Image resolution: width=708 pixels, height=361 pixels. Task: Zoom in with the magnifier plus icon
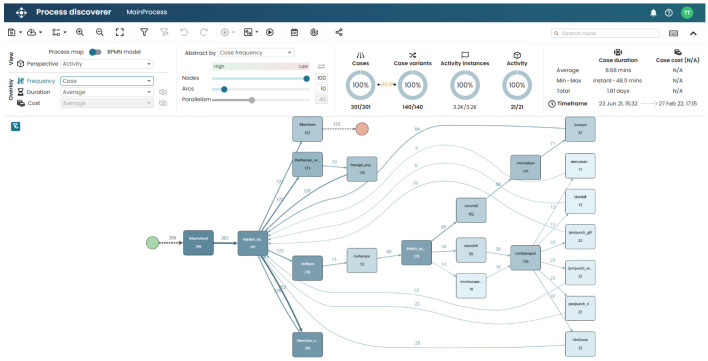[80, 32]
